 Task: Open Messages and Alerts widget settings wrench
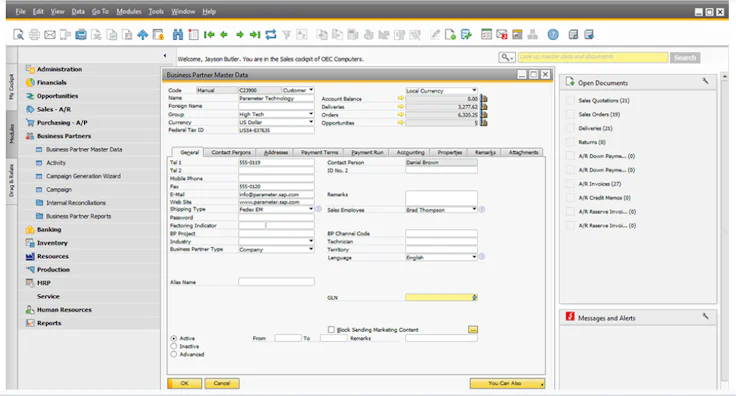pos(705,316)
